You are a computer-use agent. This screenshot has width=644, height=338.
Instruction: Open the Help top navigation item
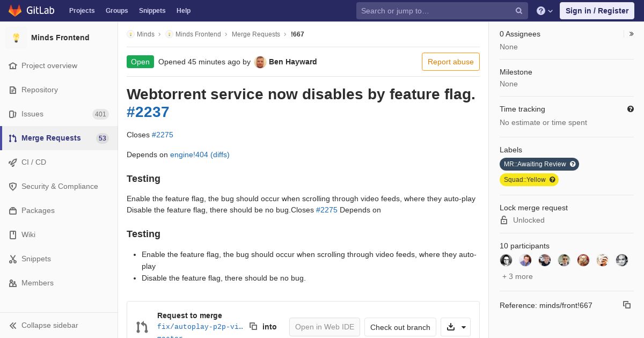click(x=184, y=11)
